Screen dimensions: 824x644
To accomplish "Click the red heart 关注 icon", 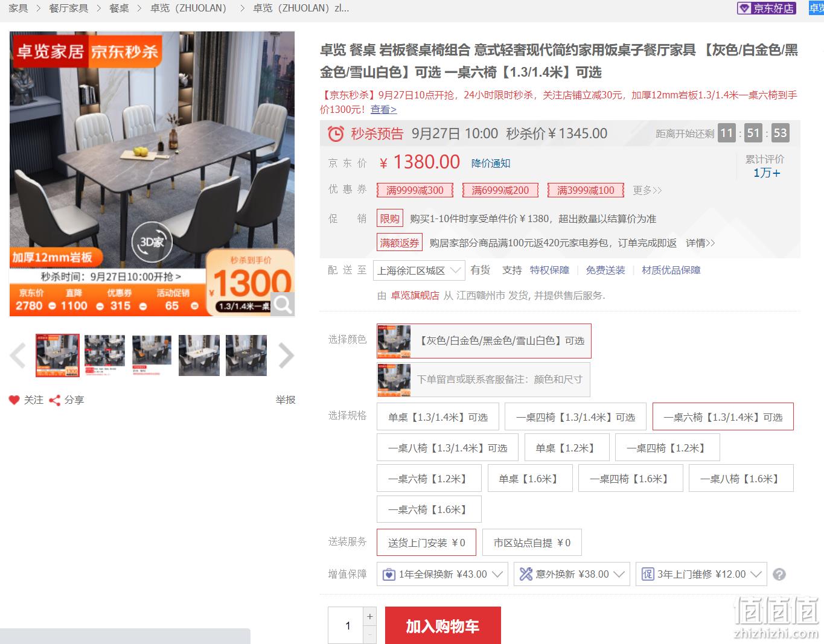I will [14, 400].
